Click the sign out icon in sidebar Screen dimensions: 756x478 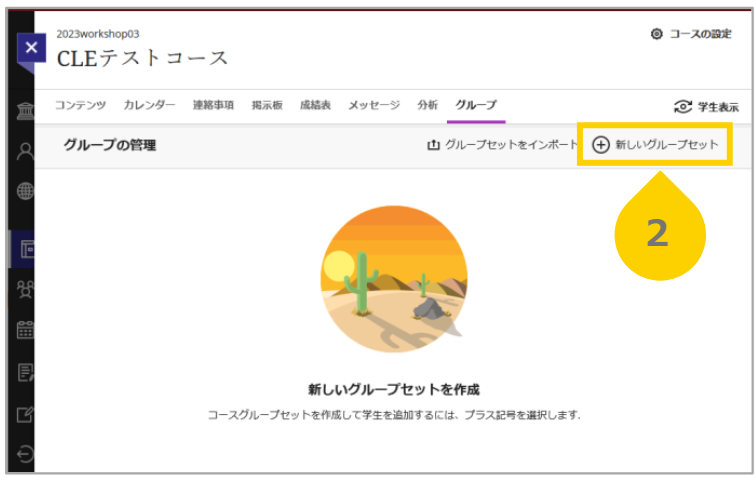pos(25,454)
